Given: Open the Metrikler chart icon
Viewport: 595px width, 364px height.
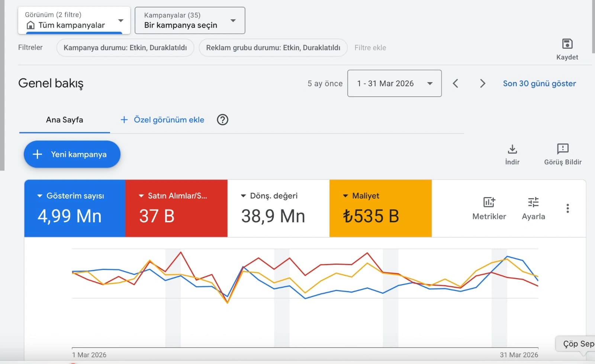Looking at the screenshot, I should coord(489,202).
